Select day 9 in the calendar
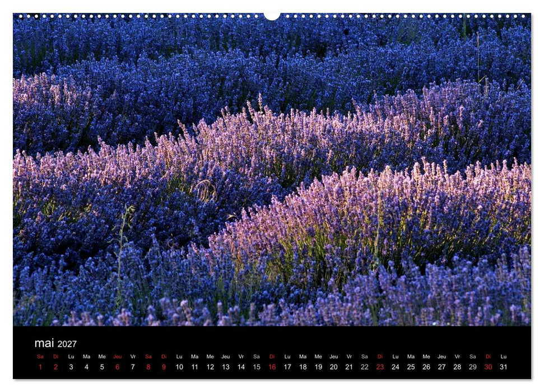The height and width of the screenshot is (392, 544). [164, 367]
